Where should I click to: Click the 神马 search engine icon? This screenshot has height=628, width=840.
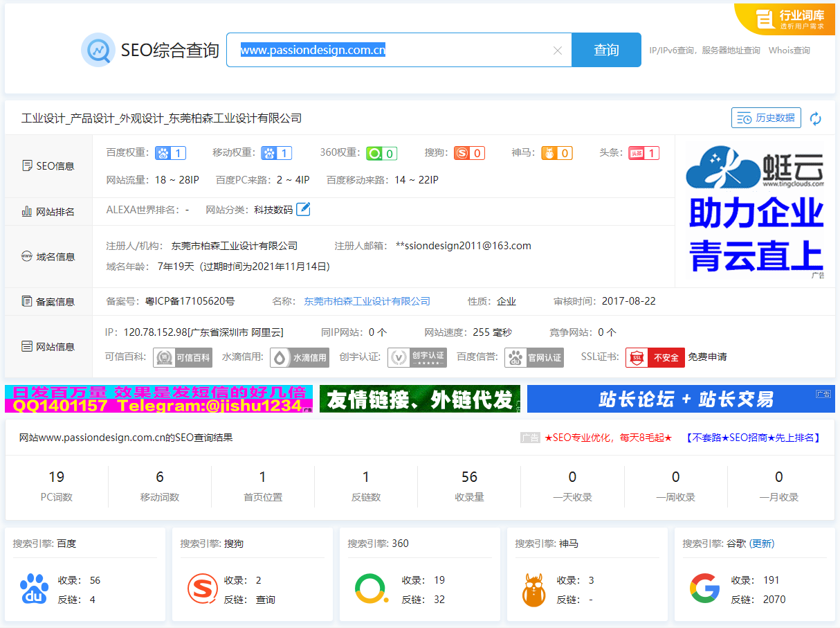[x=533, y=589]
